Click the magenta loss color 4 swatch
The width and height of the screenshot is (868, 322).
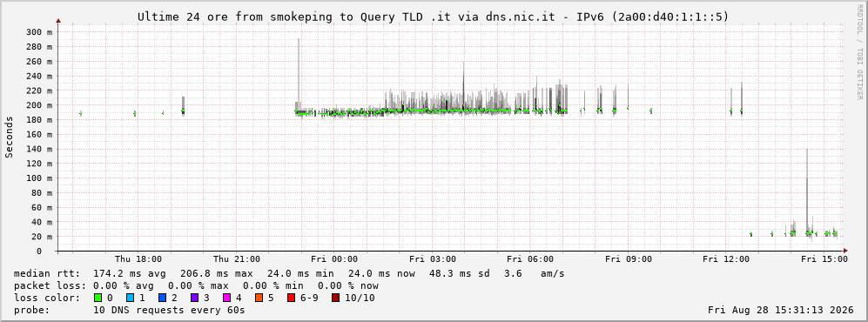(226, 299)
